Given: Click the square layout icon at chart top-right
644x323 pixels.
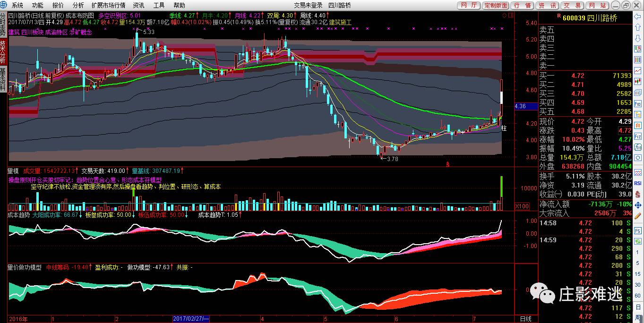Looking at the screenshot, I should [510, 15].
